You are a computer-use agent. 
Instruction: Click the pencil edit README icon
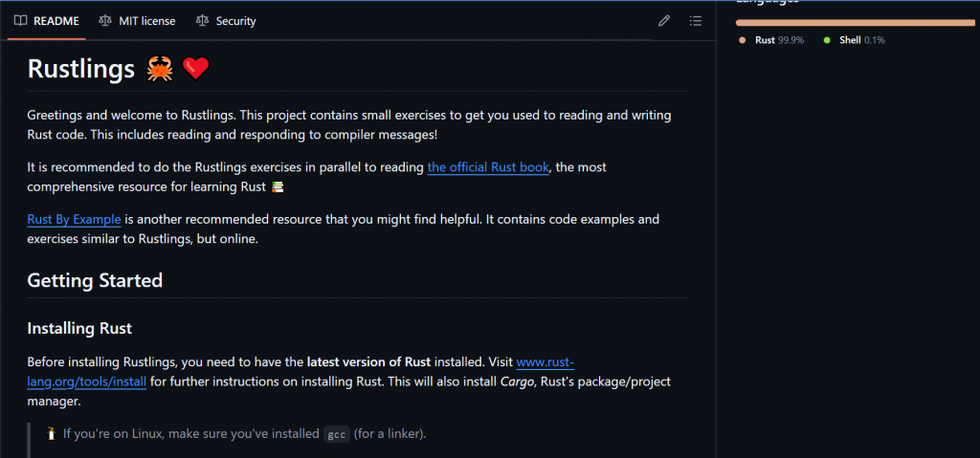pyautogui.click(x=664, y=21)
